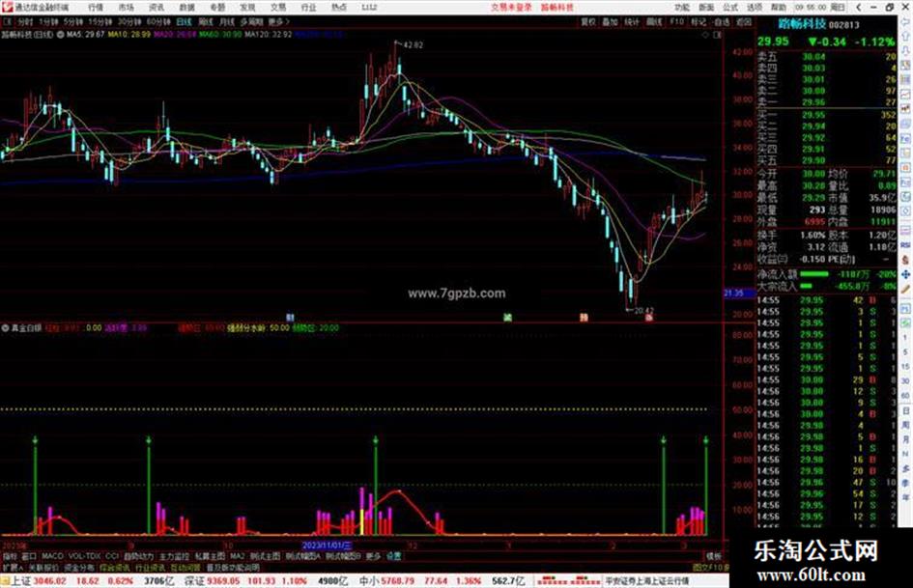Click the 标记 (mark) button
This screenshot has height=588, width=913.
point(699,21)
